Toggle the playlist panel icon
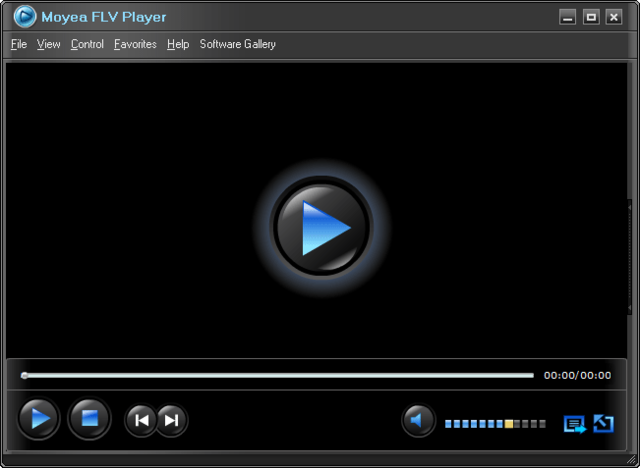Screen dimensions: 640x468 coord(575,424)
